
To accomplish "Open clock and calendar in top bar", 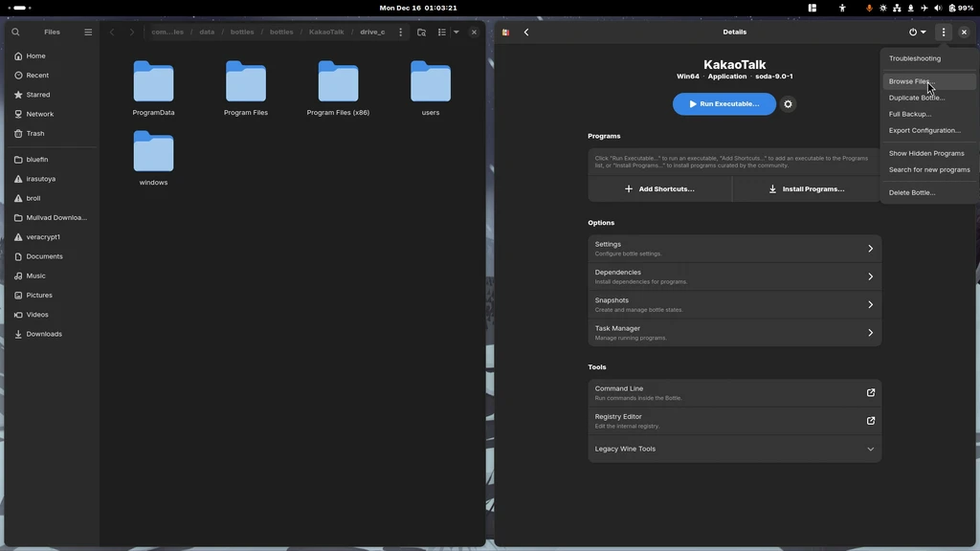I will click(x=418, y=8).
